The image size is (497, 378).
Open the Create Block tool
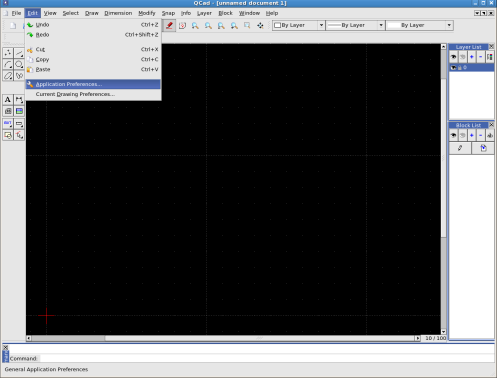click(x=8, y=135)
